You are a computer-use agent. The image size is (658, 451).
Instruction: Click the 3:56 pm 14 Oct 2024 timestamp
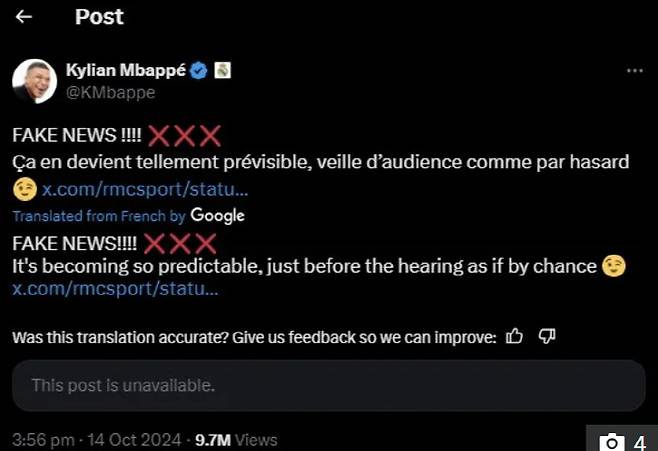(96, 439)
